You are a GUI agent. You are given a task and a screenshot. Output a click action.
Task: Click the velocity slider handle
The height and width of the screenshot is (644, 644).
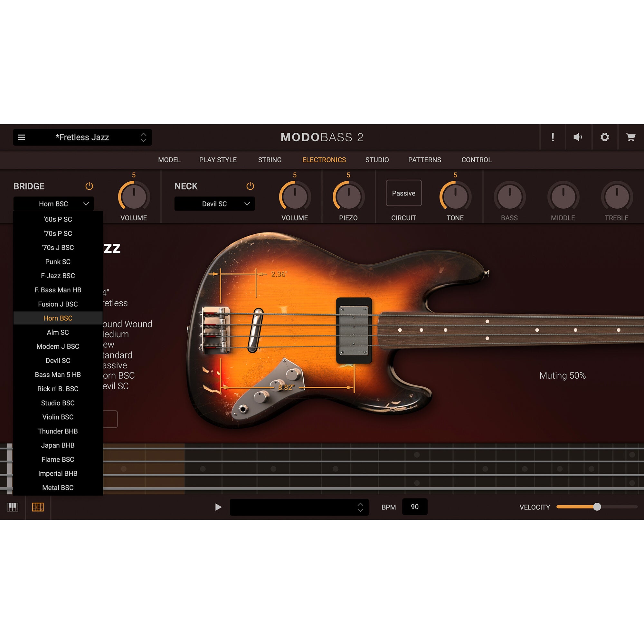[597, 507]
